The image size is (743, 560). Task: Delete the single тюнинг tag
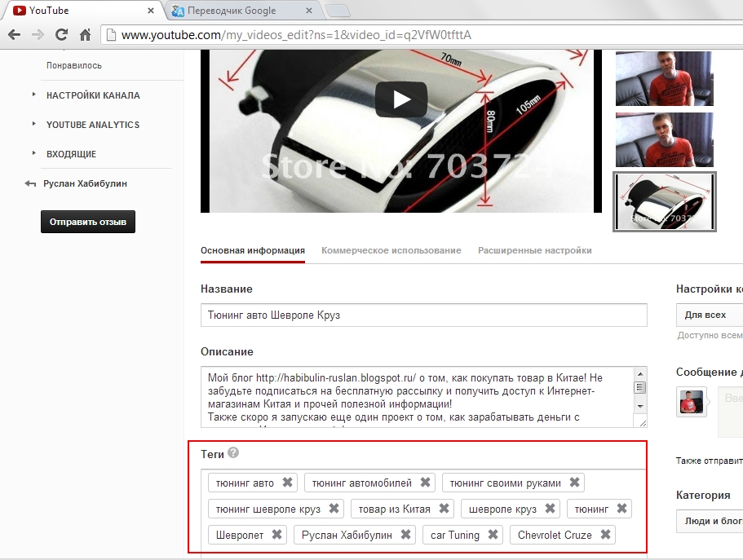point(621,509)
